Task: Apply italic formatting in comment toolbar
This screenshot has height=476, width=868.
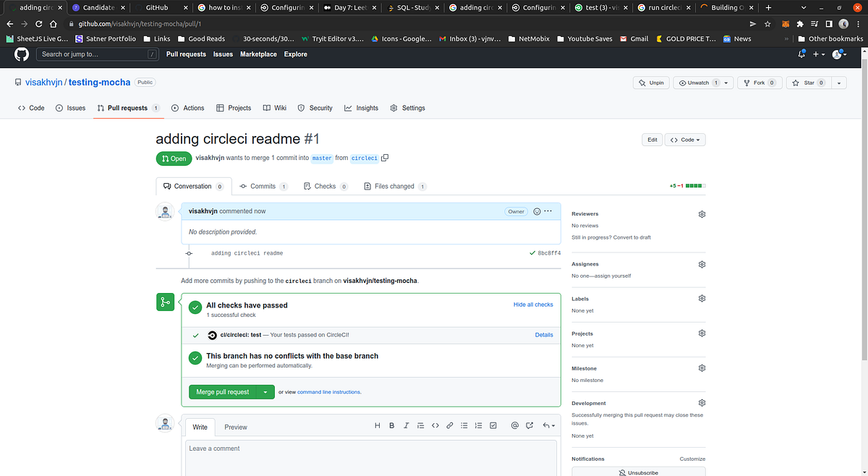Action: (407, 425)
